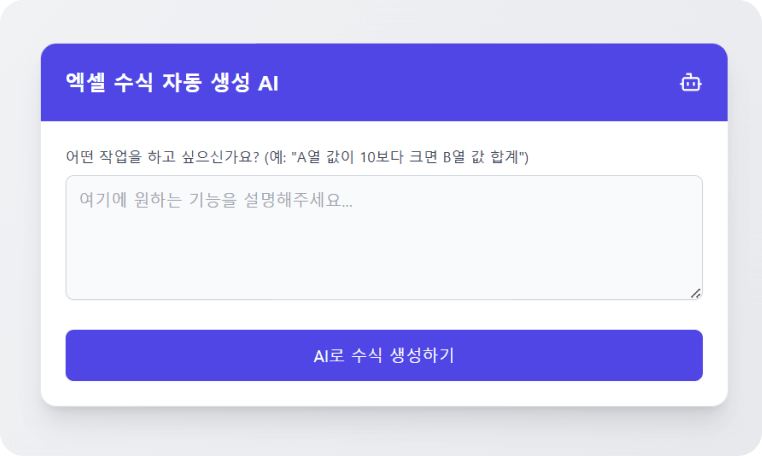Focus the 여기에 원하는 기능을 설명해주세요 textarea
Image resolution: width=762 pixels, height=456 pixels.
(x=384, y=237)
